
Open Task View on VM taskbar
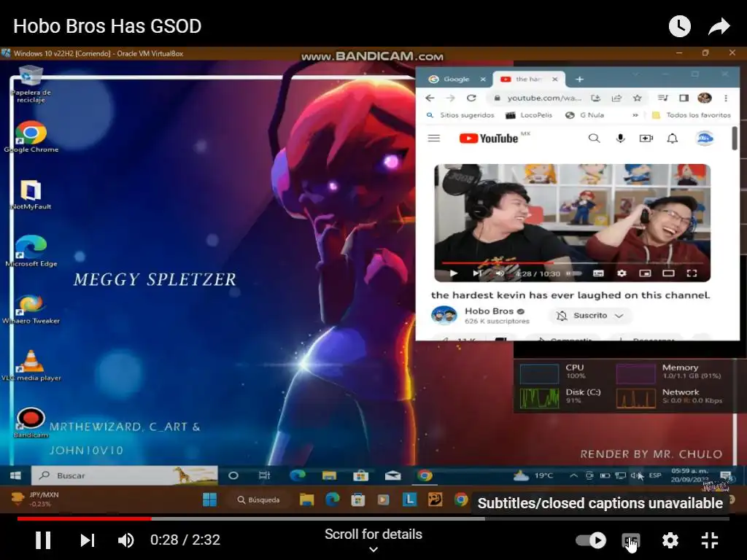(x=264, y=475)
